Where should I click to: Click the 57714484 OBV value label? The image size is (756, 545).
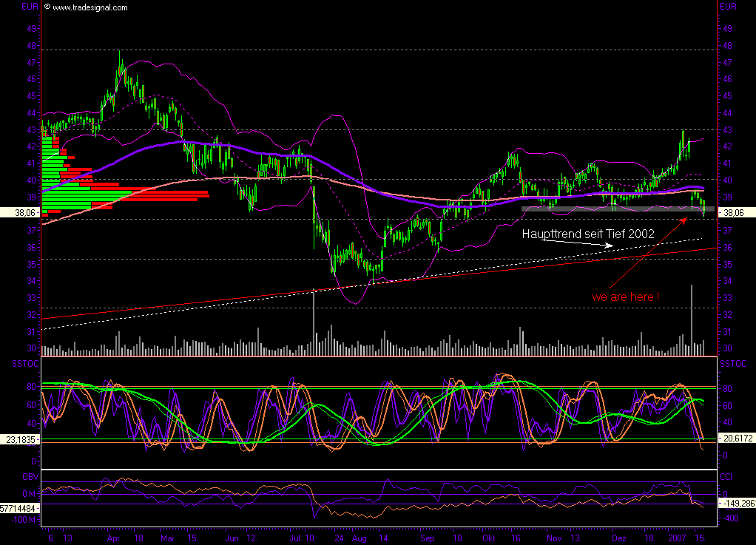[x=20, y=510]
